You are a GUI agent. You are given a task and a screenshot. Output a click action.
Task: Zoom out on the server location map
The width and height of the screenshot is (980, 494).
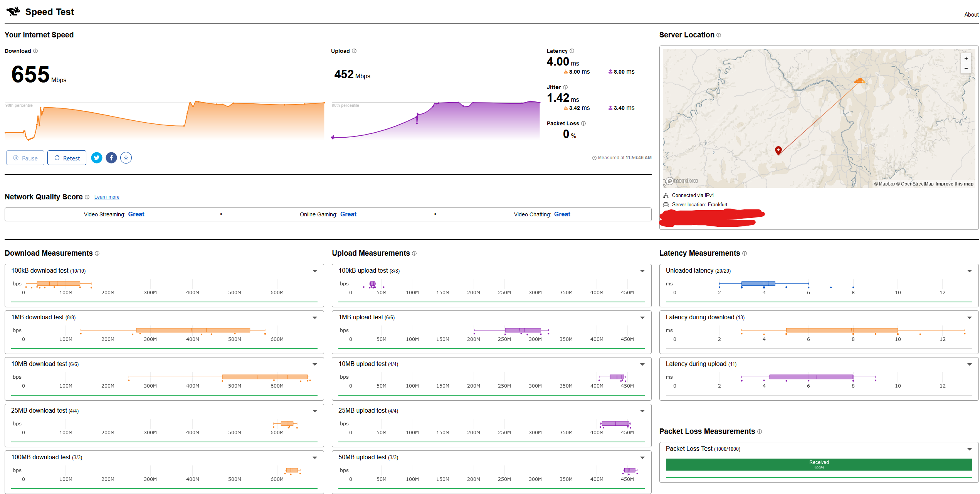tap(966, 68)
